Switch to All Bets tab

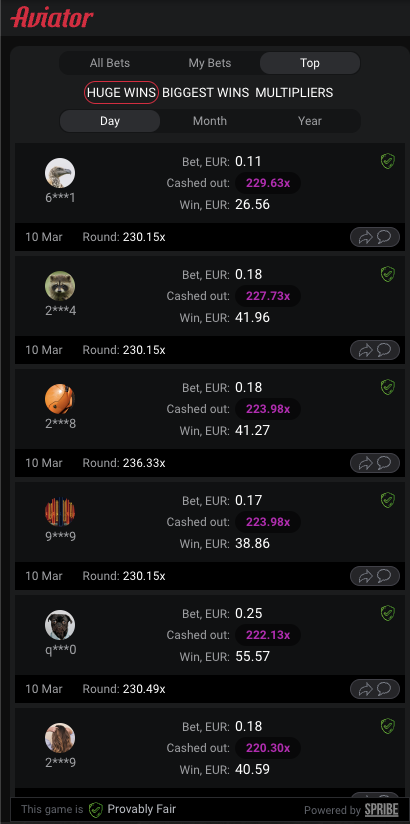point(110,63)
